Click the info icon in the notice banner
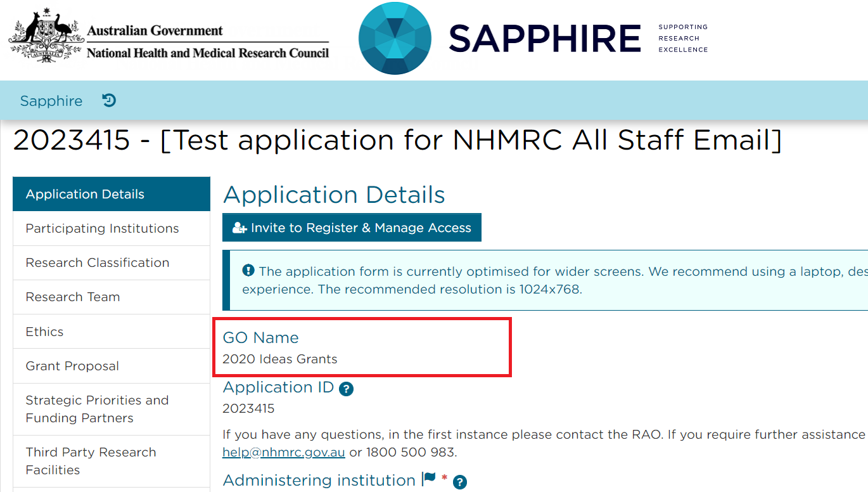This screenshot has height=492, width=868. tap(248, 271)
